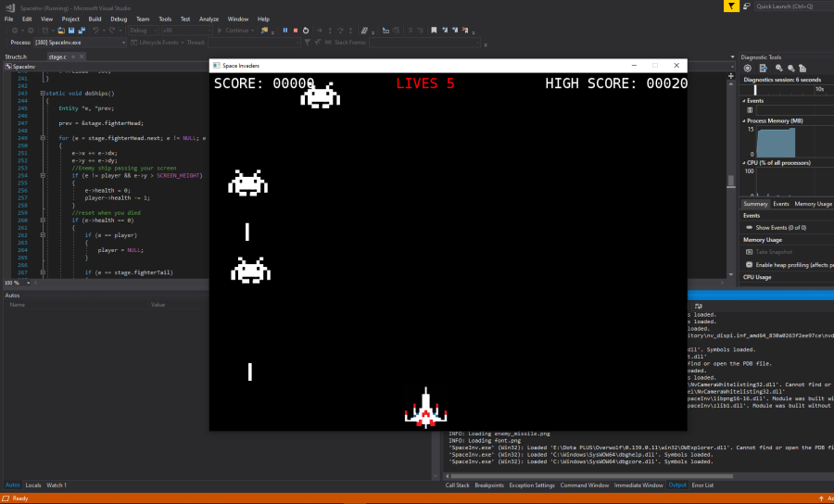Click Take Snapshot button

click(769, 252)
